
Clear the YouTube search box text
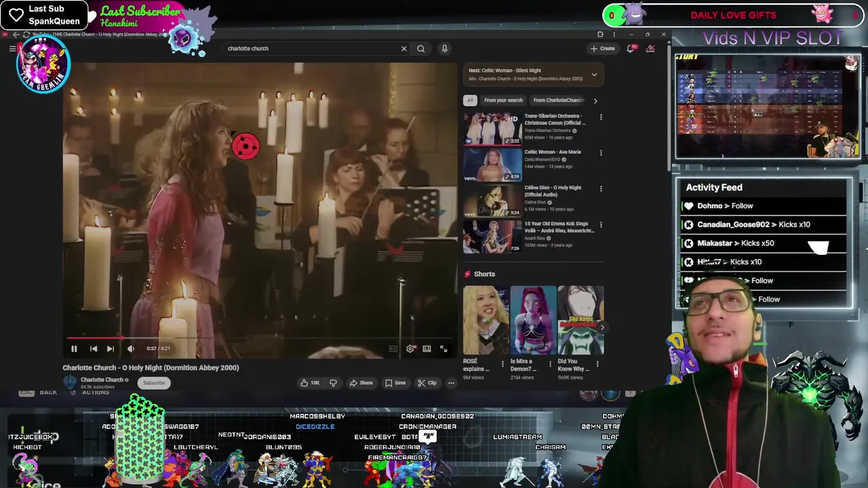click(404, 49)
